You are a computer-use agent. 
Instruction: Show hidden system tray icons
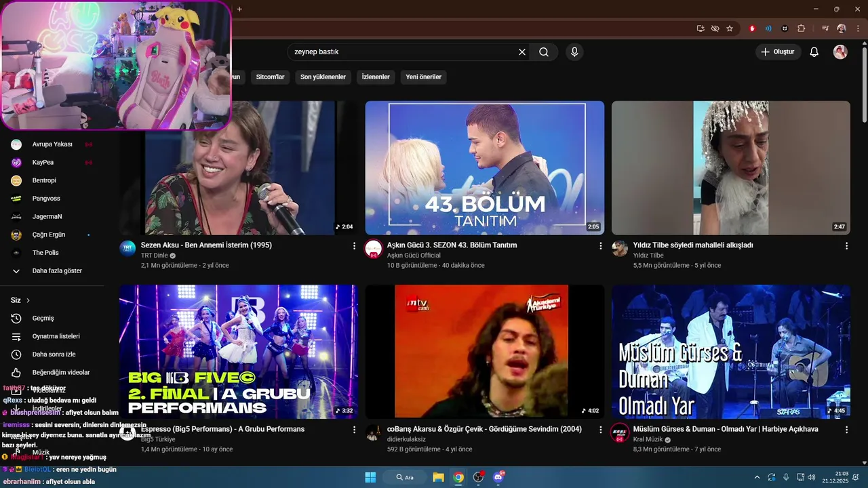[x=757, y=477]
